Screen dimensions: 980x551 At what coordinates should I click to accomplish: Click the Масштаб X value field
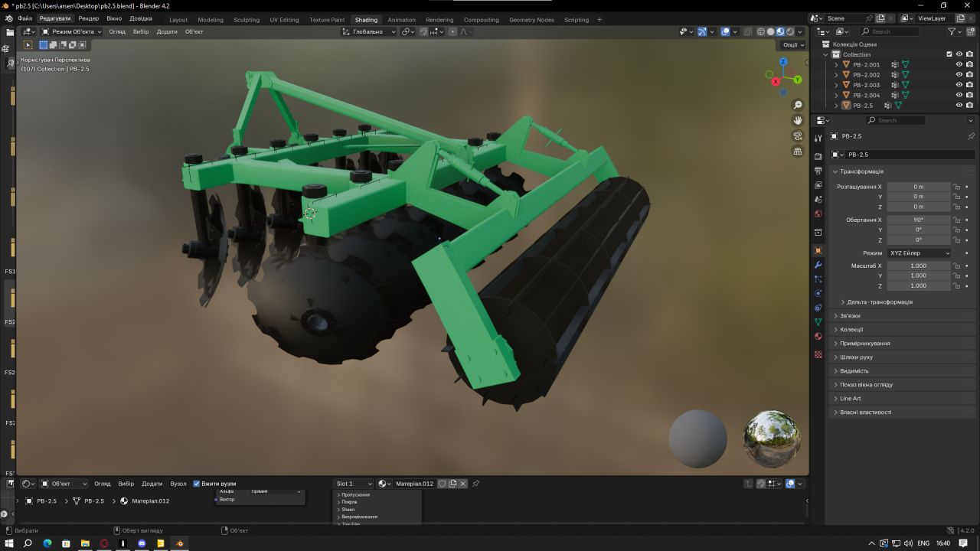point(919,266)
